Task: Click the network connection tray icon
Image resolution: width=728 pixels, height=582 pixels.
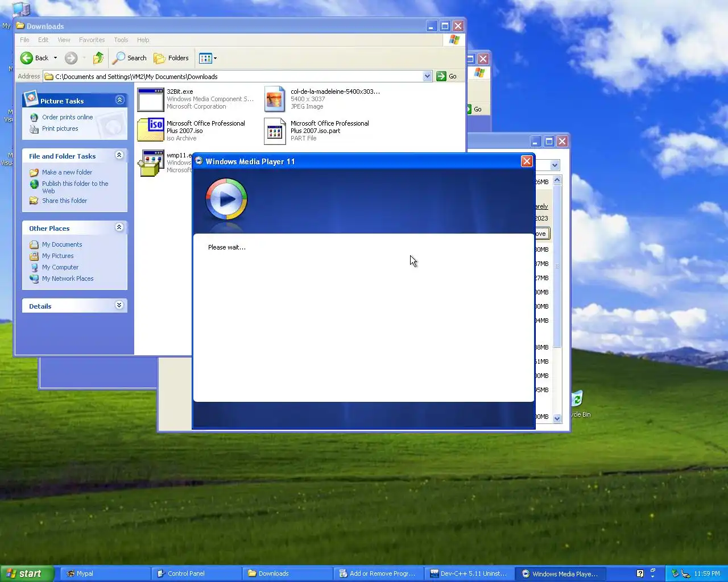Action: tap(686, 573)
